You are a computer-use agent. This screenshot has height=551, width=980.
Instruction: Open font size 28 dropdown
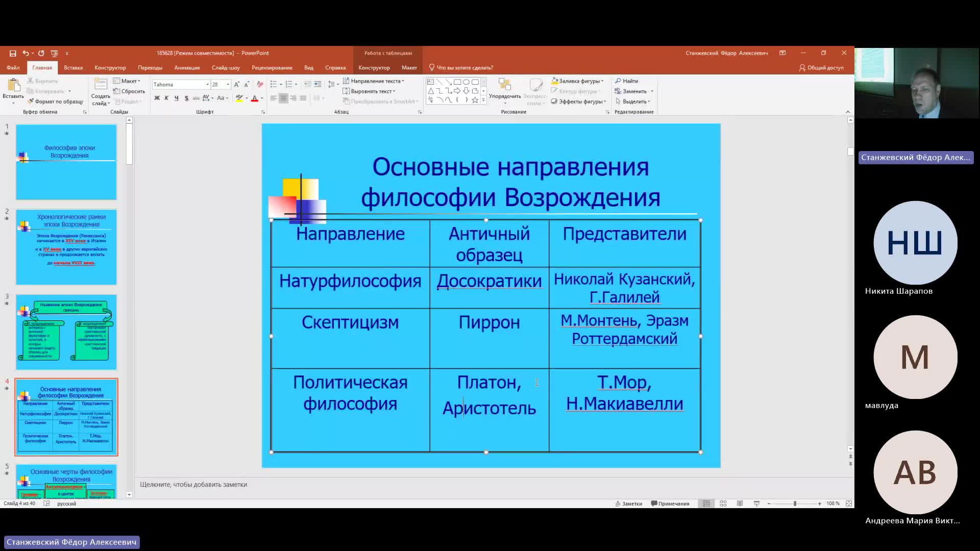click(228, 85)
